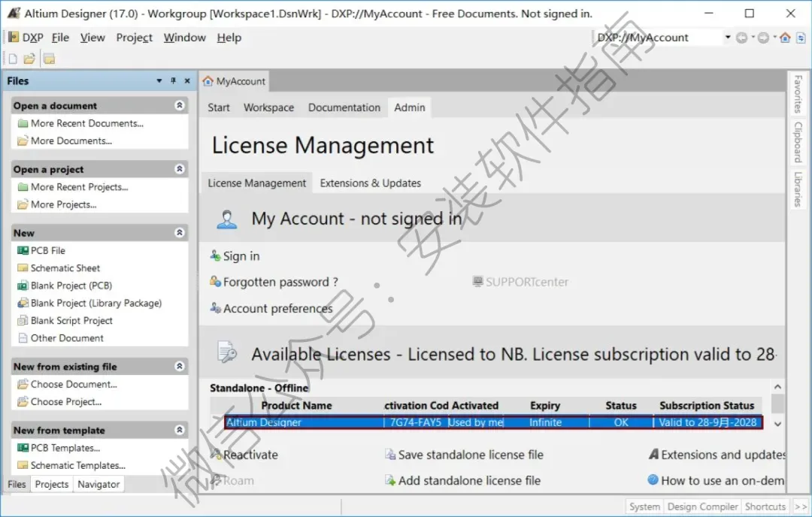The height and width of the screenshot is (517, 812).
Task: Open the DXP://MyAccount address dropdown
Action: click(x=728, y=38)
